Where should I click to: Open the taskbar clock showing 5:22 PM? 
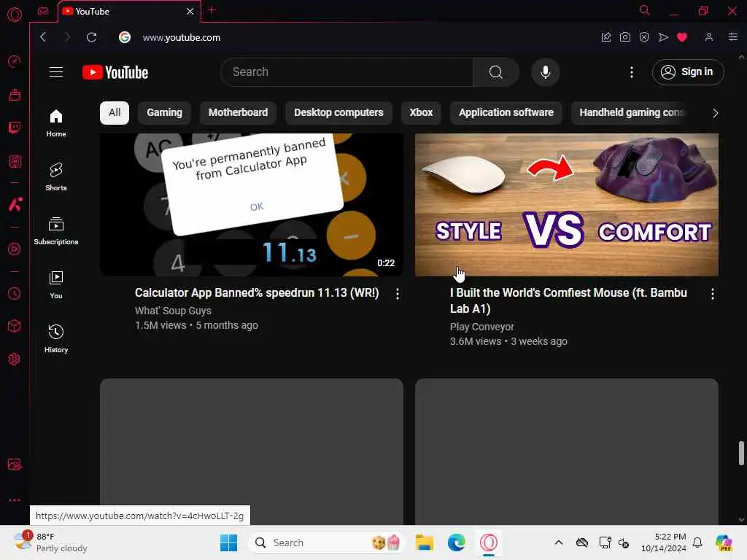(x=664, y=542)
